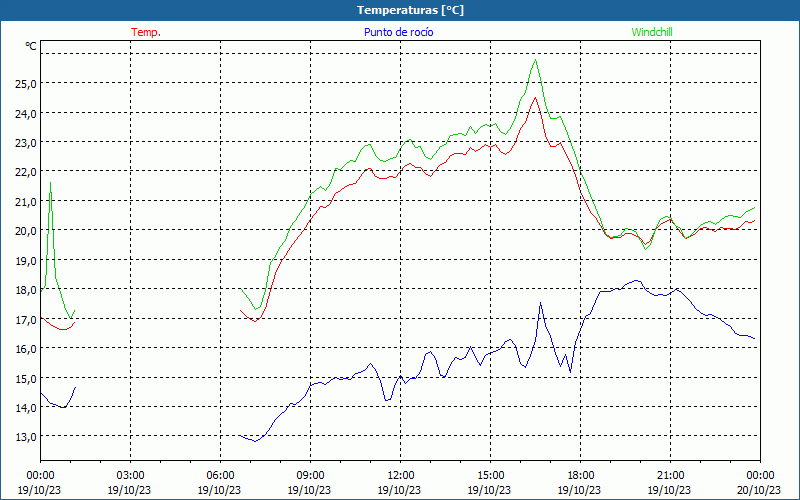Click the 23,0 y-axis value

(x=26, y=142)
